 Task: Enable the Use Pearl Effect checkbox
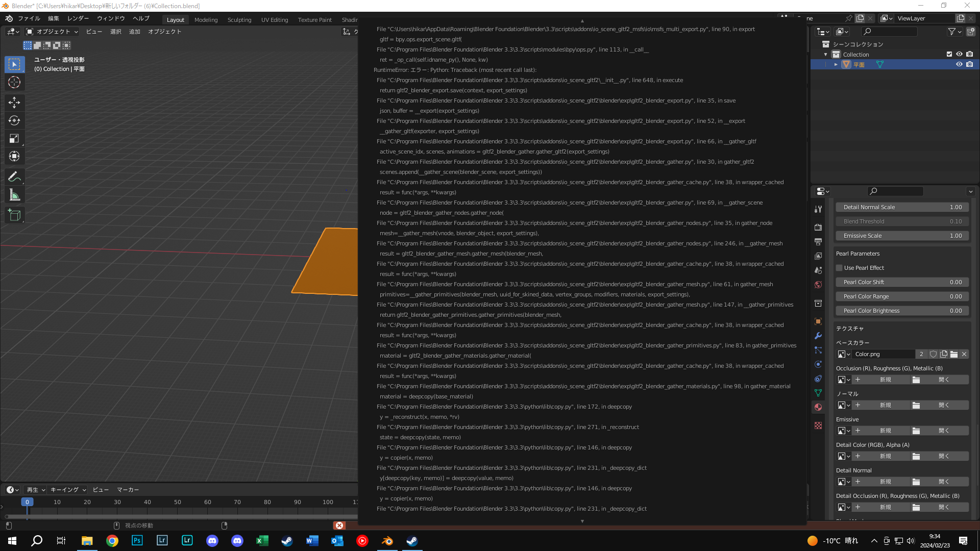[x=839, y=268]
